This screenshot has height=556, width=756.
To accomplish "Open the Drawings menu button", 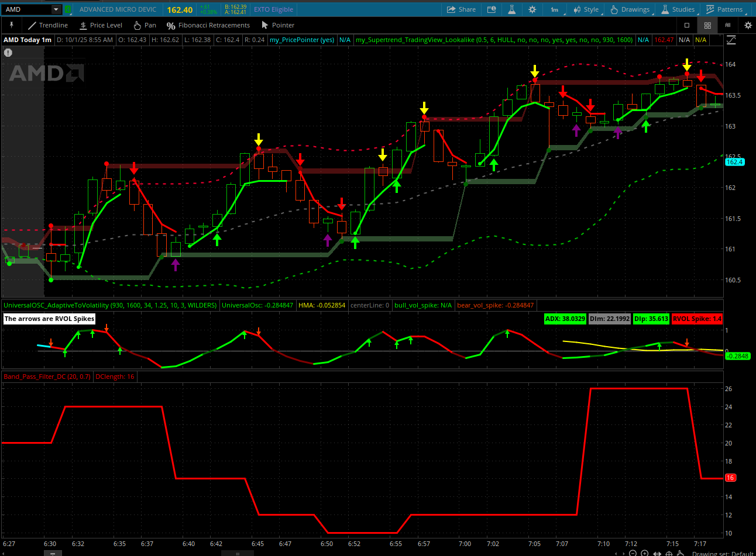I will (x=630, y=9).
